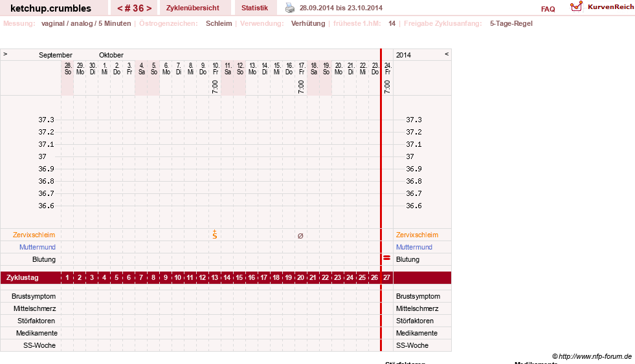Click the left Zervixschleim label
This screenshot has height=364, width=635.
34,235
